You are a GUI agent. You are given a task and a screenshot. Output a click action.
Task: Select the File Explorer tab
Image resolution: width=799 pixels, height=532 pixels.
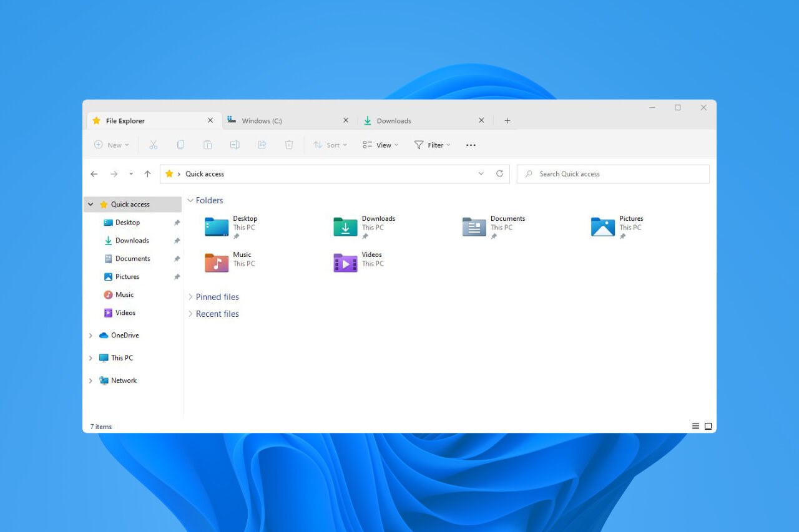point(153,120)
